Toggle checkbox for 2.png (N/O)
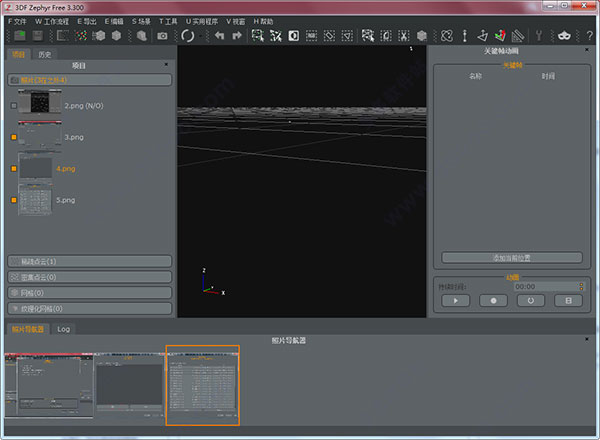The width and height of the screenshot is (600, 440). 14,106
